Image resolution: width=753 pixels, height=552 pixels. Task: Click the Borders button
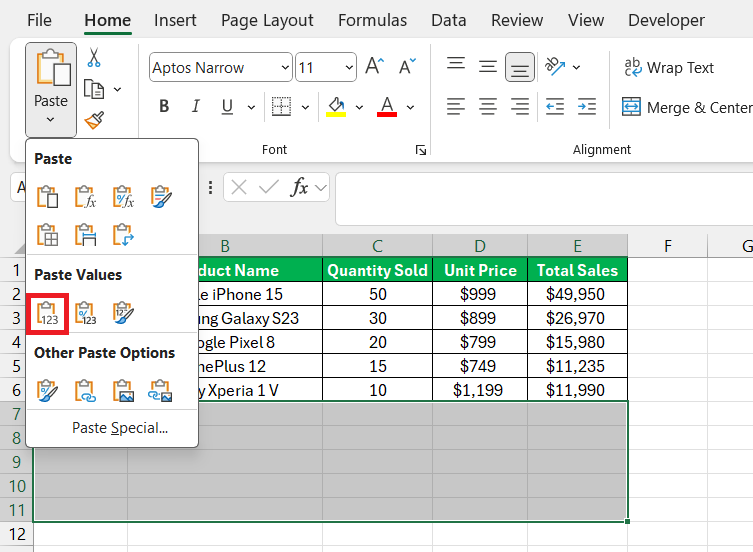coord(281,106)
